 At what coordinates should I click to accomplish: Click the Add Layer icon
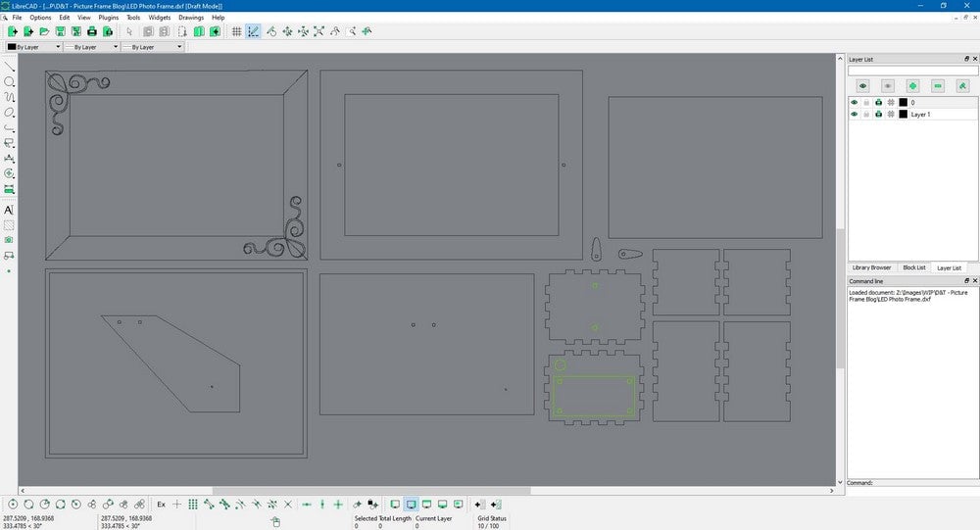tap(912, 86)
